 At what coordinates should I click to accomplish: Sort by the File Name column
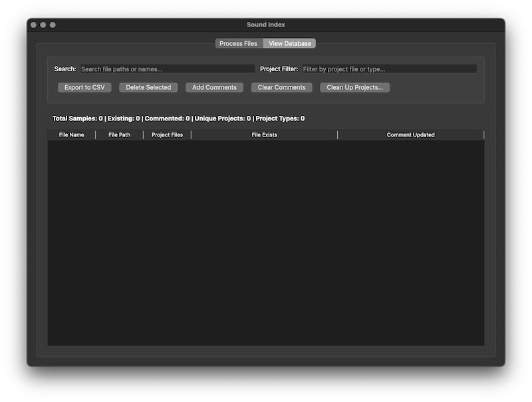[x=70, y=134]
